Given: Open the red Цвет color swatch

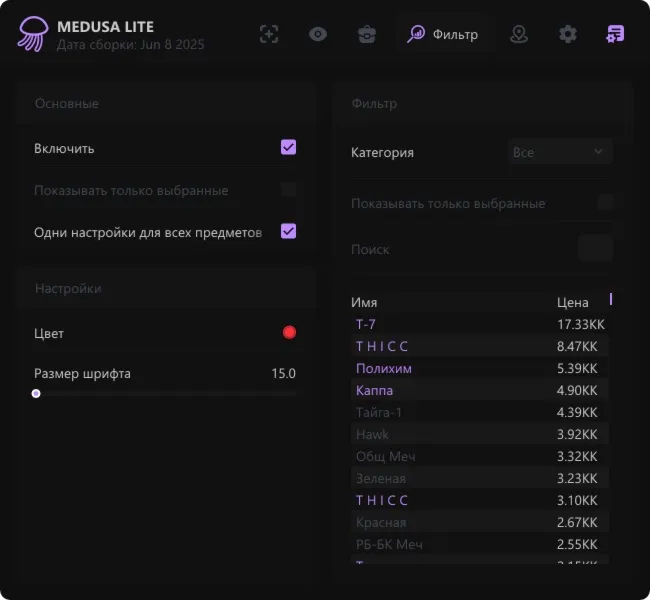Looking at the screenshot, I should [289, 332].
